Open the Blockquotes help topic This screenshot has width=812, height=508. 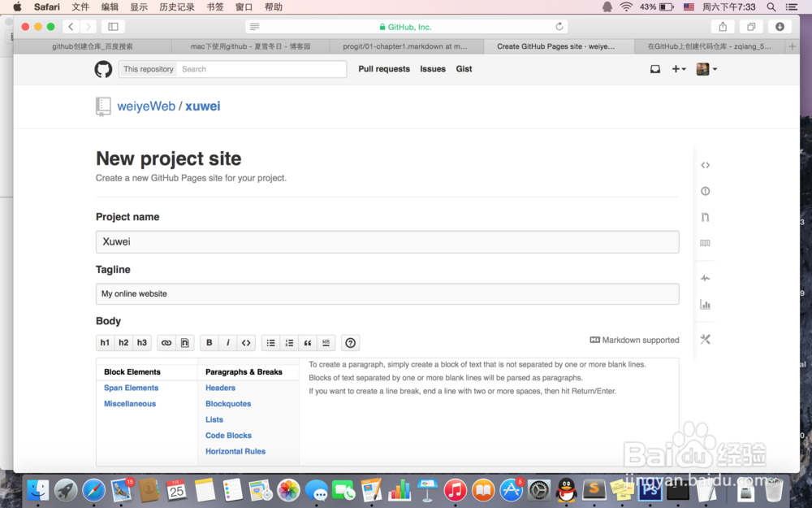(x=228, y=404)
